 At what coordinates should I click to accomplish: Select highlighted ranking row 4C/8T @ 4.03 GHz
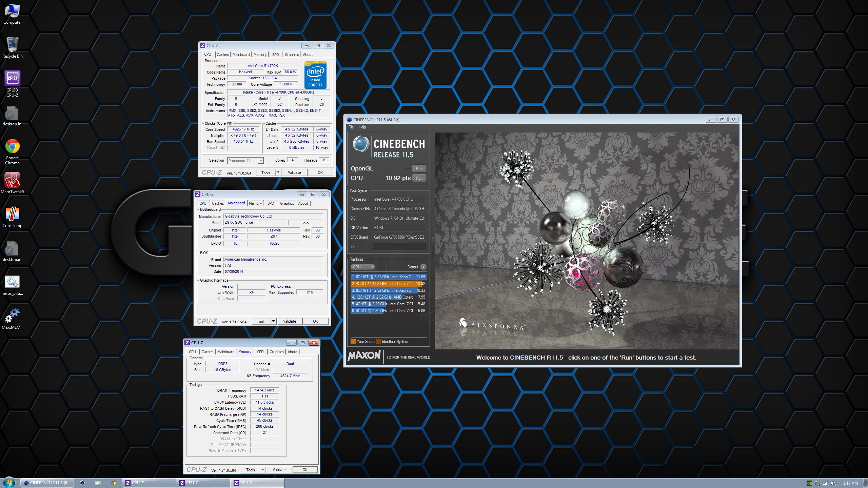[x=389, y=284]
